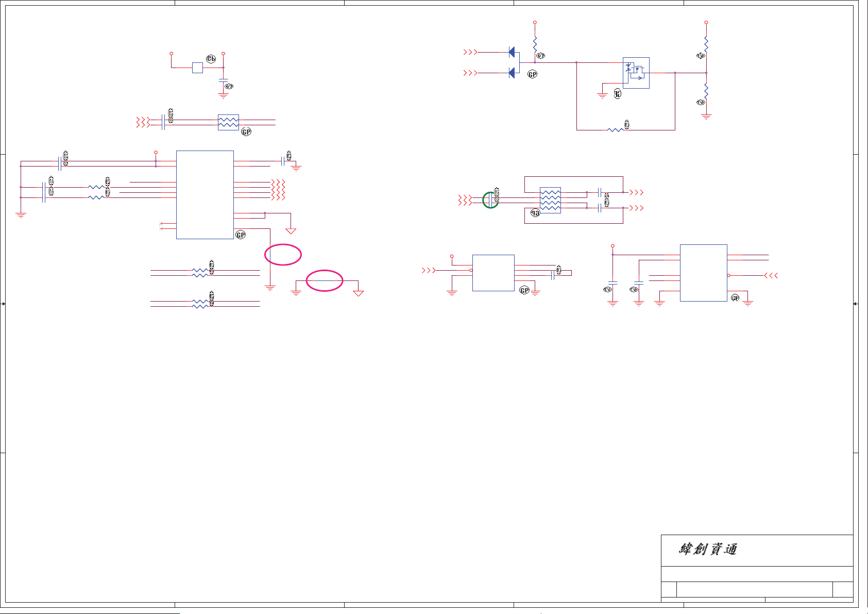Select the IC rectangle with the single off-page input arrow
The image size is (868, 614).
click(x=493, y=273)
